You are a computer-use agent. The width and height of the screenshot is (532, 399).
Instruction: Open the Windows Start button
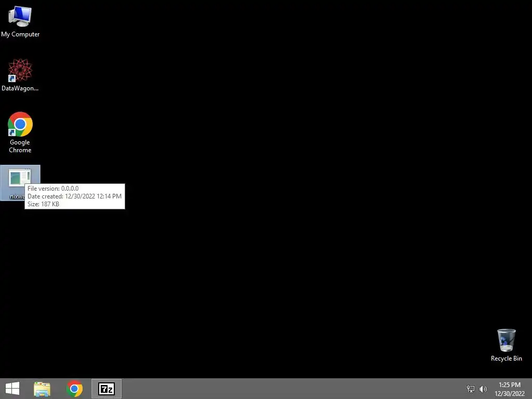(12, 389)
